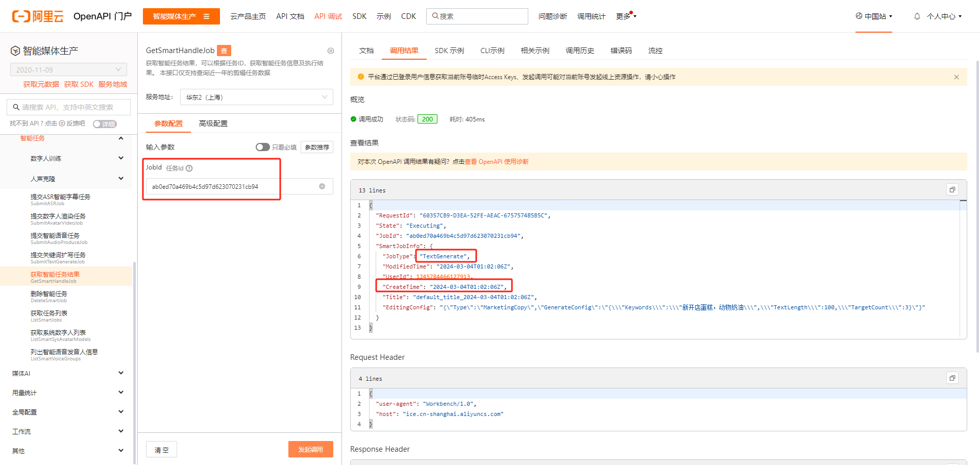Click the JobId input field
Image resolution: width=980 pixels, height=465 pixels.
(239, 186)
